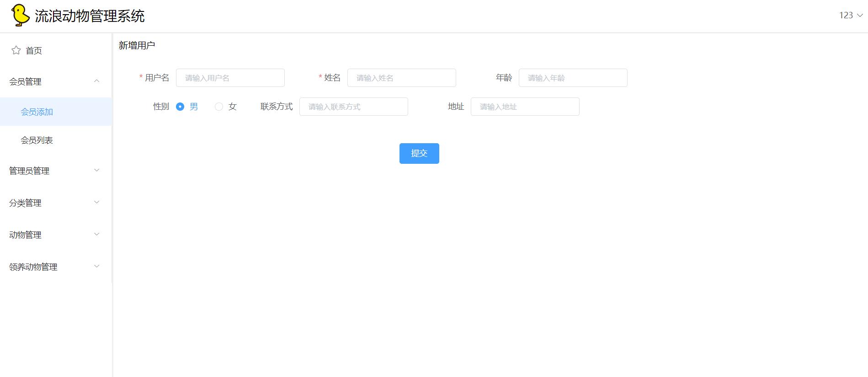Expand the 分类管理 menu section
Screen dimensions: 868x377
click(56, 203)
